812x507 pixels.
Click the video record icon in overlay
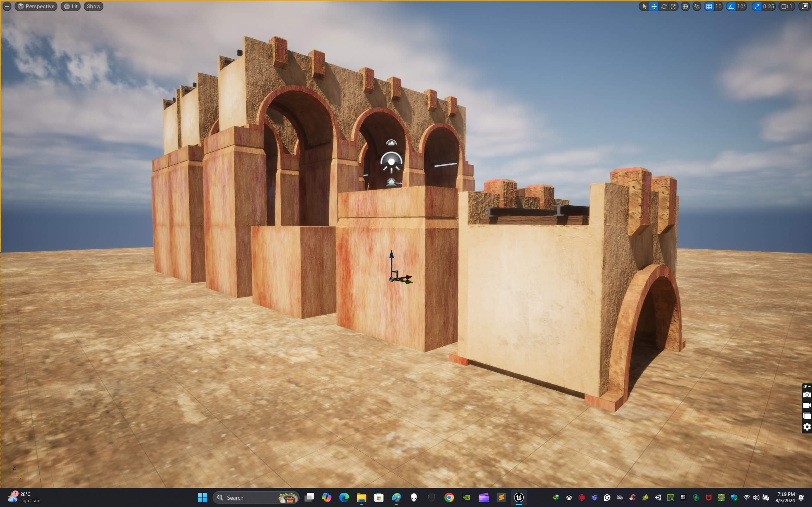807,405
